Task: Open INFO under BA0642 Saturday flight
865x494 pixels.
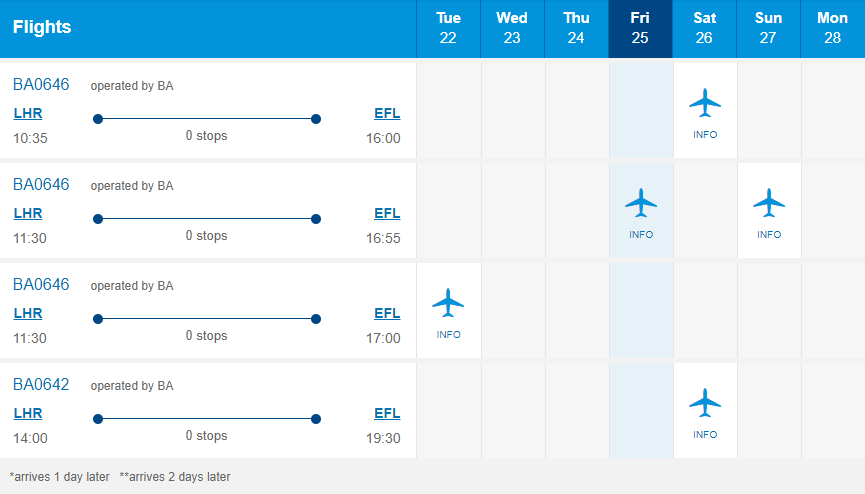Action: click(x=705, y=434)
